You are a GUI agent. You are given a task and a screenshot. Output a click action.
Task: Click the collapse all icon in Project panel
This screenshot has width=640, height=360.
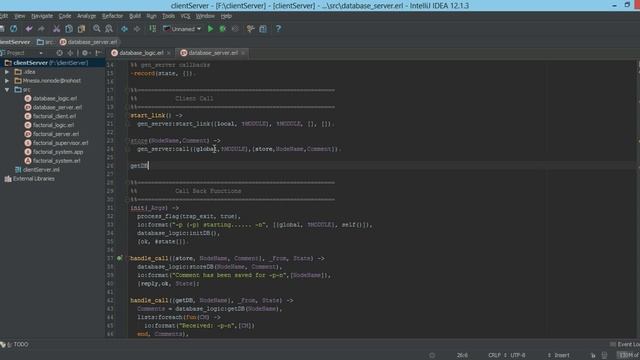point(70,53)
